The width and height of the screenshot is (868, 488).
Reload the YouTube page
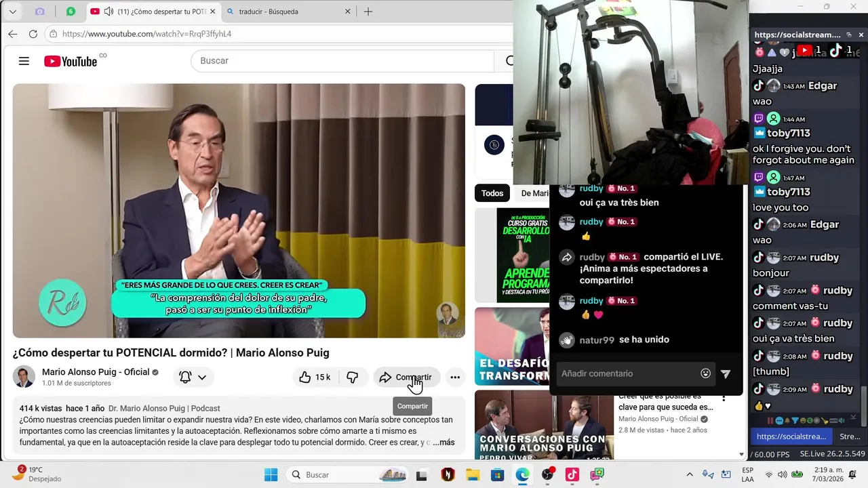tap(33, 33)
